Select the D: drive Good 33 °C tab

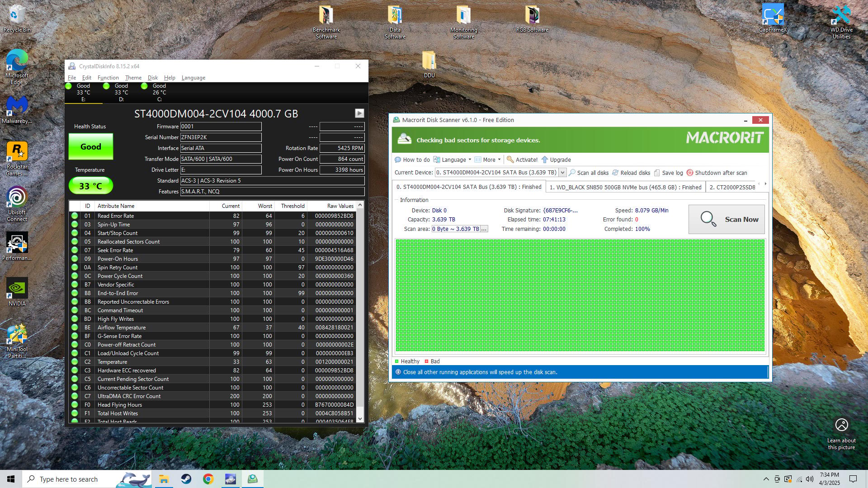click(121, 93)
